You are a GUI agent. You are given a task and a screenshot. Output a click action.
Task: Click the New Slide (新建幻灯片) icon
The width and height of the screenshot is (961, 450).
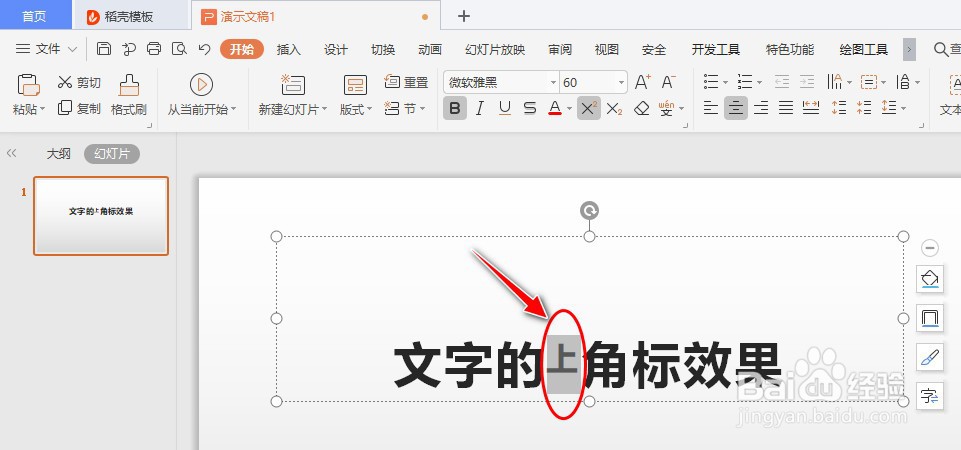point(293,85)
